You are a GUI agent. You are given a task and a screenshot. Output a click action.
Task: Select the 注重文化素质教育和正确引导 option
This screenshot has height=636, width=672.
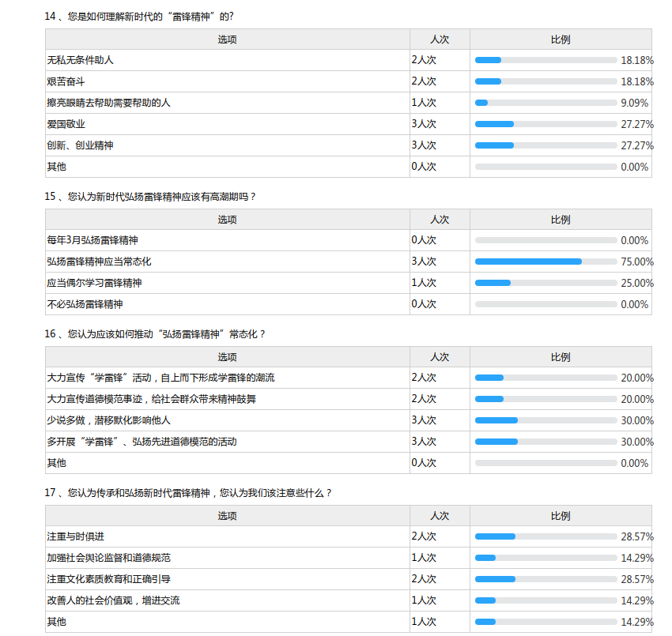[x=108, y=579]
